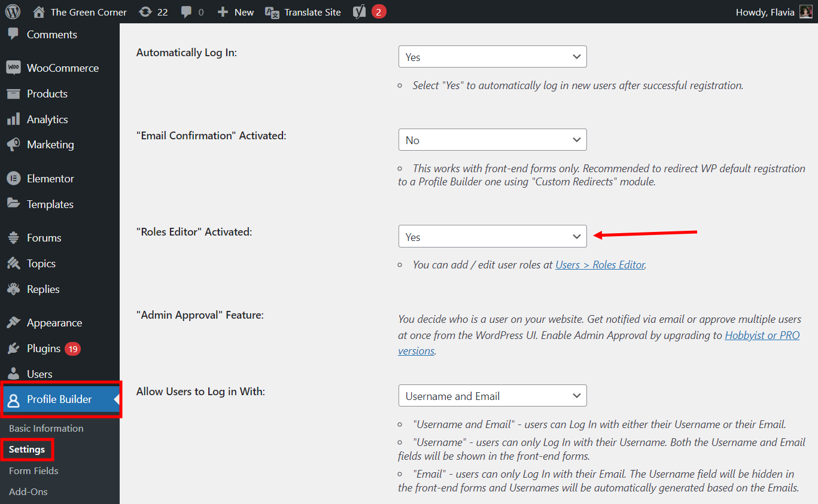818x504 pixels.
Task: Click the Topics sidebar icon
Action: point(13,263)
